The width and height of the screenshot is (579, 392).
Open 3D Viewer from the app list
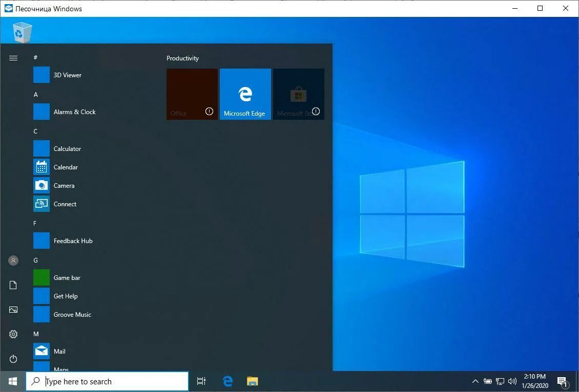67,75
